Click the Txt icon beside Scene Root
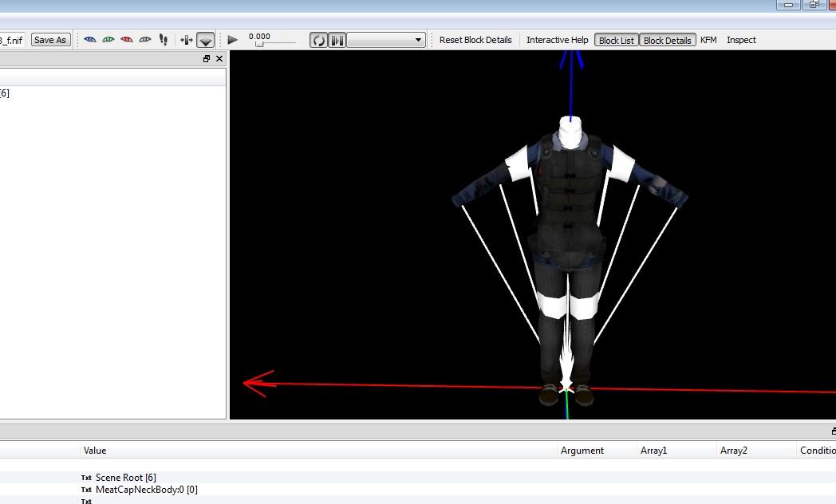 click(86, 478)
